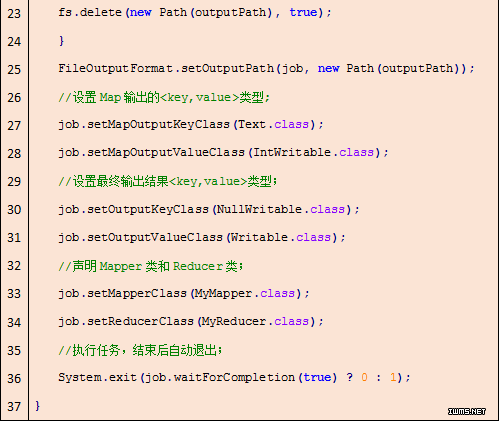
Task: Click line number 37 in the gutter
Action: [14, 406]
